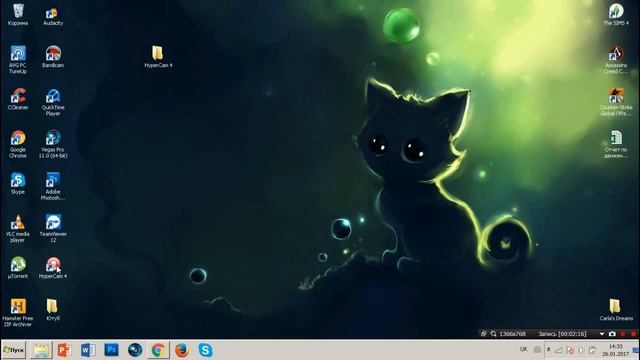Select the VLC media player shortcut

(18, 229)
